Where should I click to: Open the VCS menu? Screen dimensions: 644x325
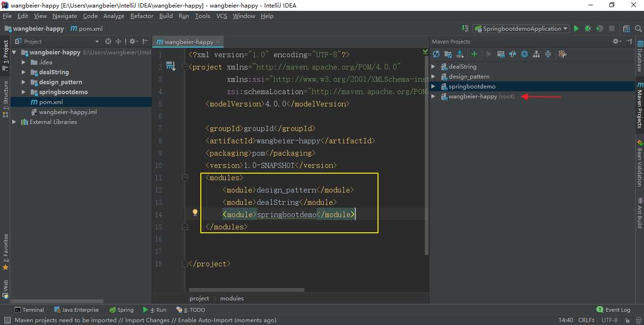[x=222, y=16]
